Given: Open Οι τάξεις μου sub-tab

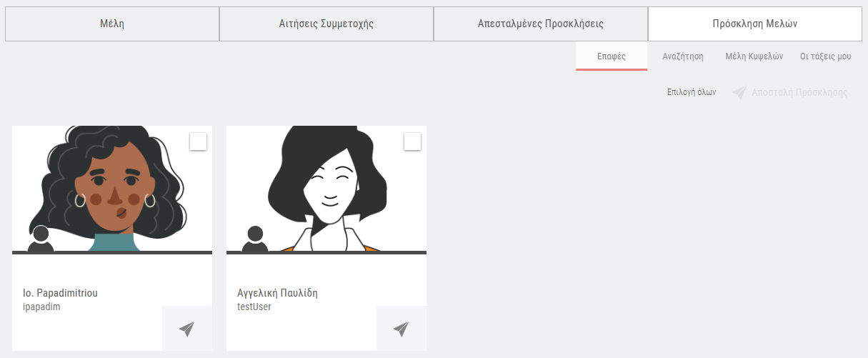Looking at the screenshot, I should 826,56.
